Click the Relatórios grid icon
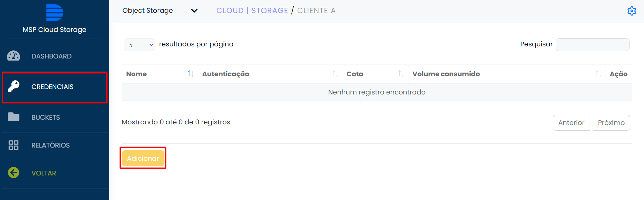Screen dimensions: 644x200 [13, 145]
